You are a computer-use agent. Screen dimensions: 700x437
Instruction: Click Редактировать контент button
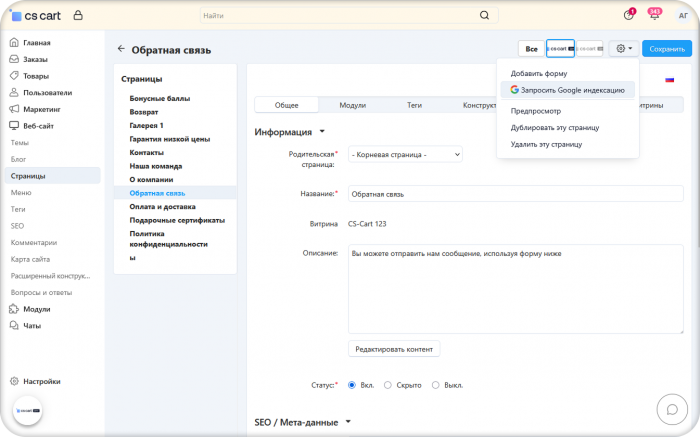point(394,349)
